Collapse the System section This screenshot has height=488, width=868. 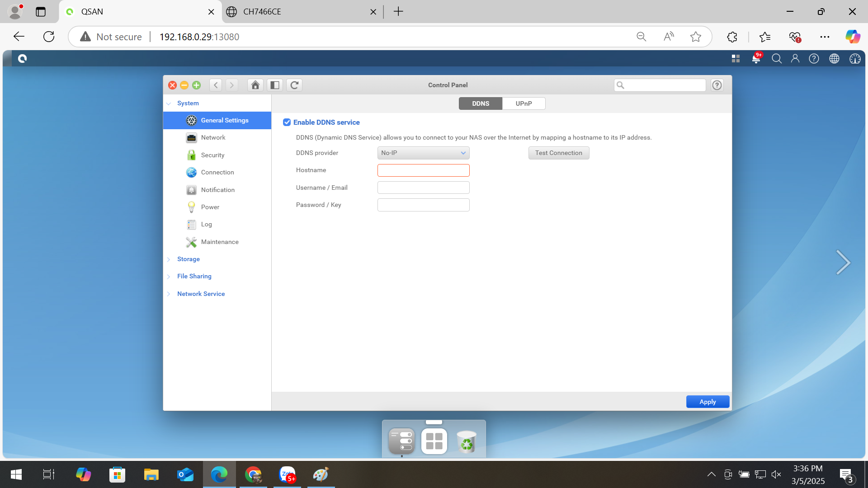[188, 103]
